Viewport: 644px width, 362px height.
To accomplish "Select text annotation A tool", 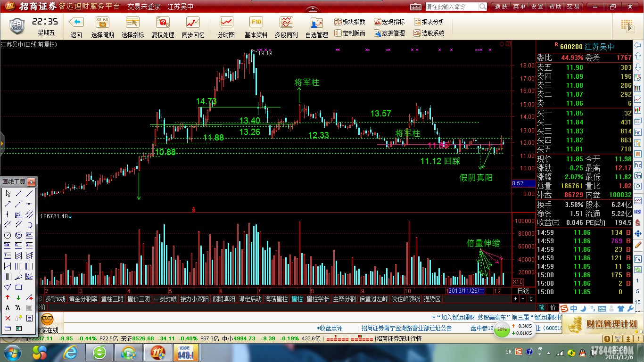I will [x=8, y=307].
